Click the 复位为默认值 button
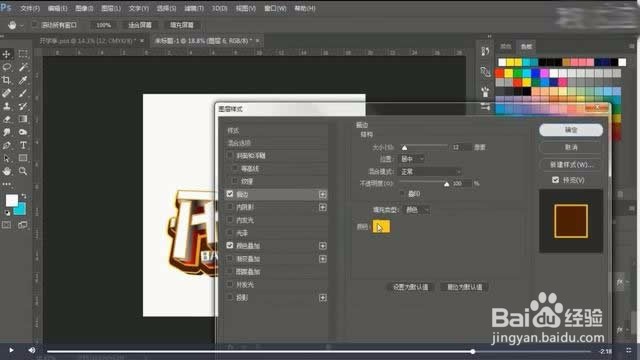Screen dimensions: 640x360 tap(464, 287)
